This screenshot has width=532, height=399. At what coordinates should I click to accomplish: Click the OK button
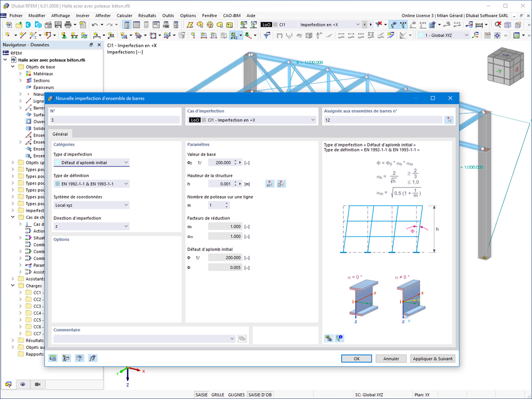point(357,359)
